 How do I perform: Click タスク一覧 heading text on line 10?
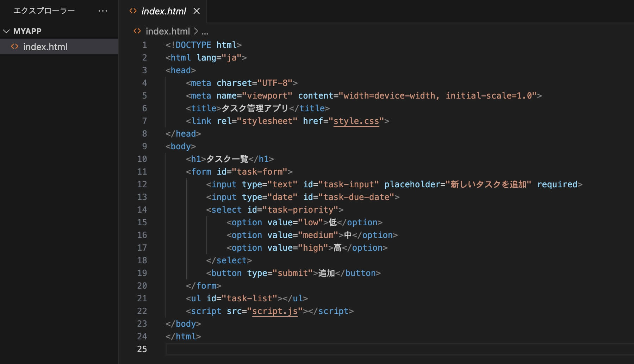[227, 159]
